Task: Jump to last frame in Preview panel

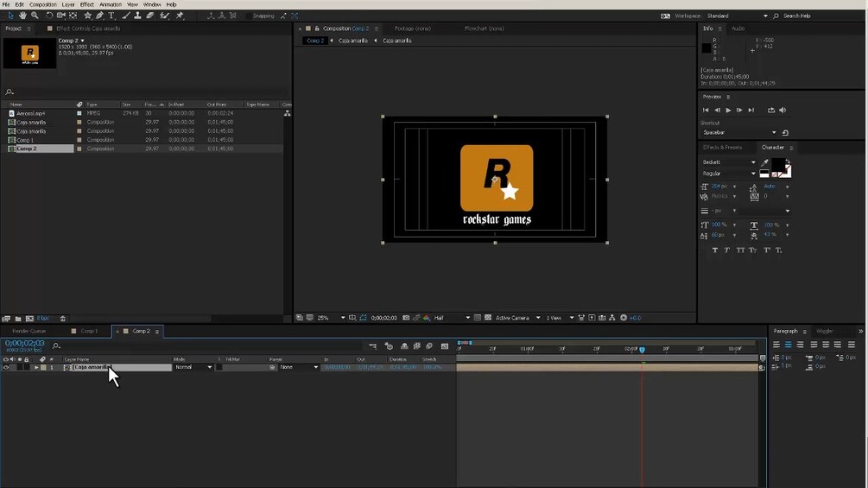Action: click(751, 110)
